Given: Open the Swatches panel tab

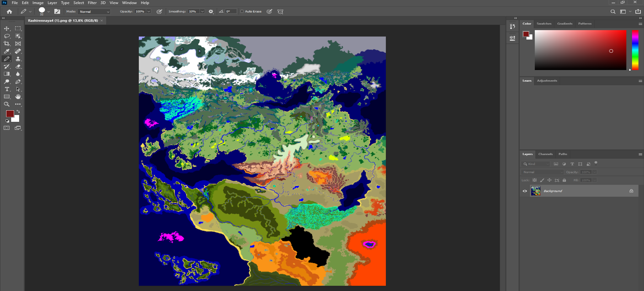Looking at the screenshot, I should pyautogui.click(x=544, y=24).
